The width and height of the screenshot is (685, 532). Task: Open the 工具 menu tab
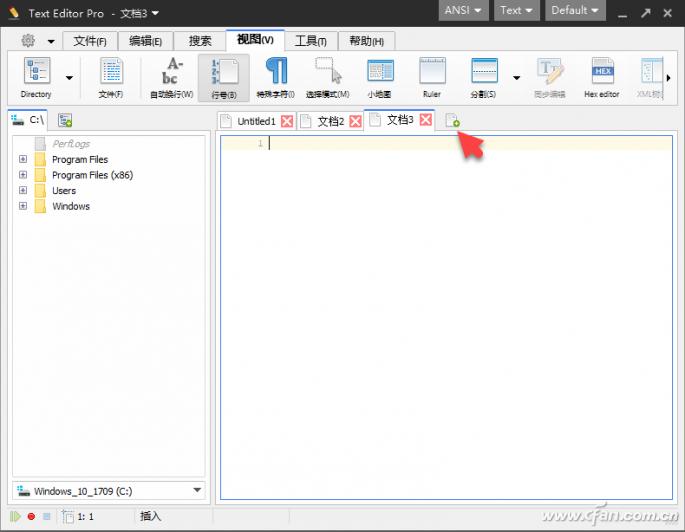click(310, 41)
